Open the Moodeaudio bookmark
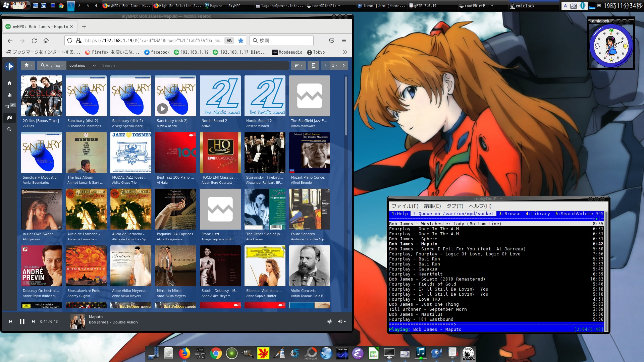644x362 pixels. 287,52
